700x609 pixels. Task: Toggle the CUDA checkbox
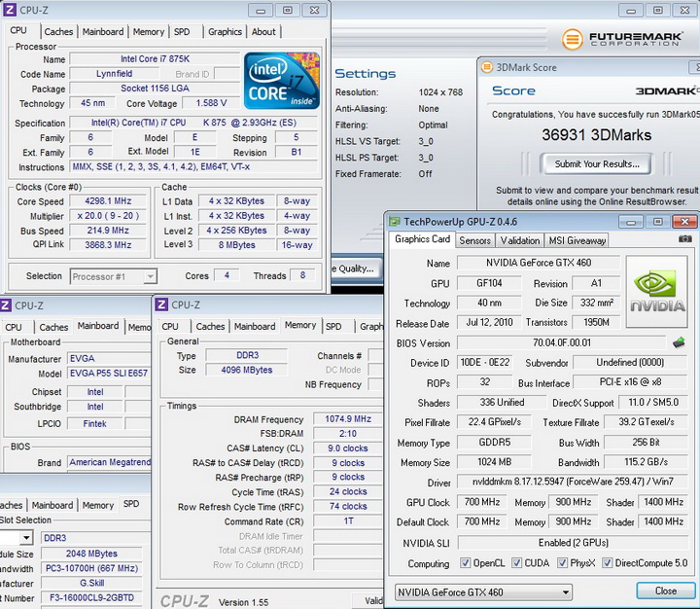[518, 563]
